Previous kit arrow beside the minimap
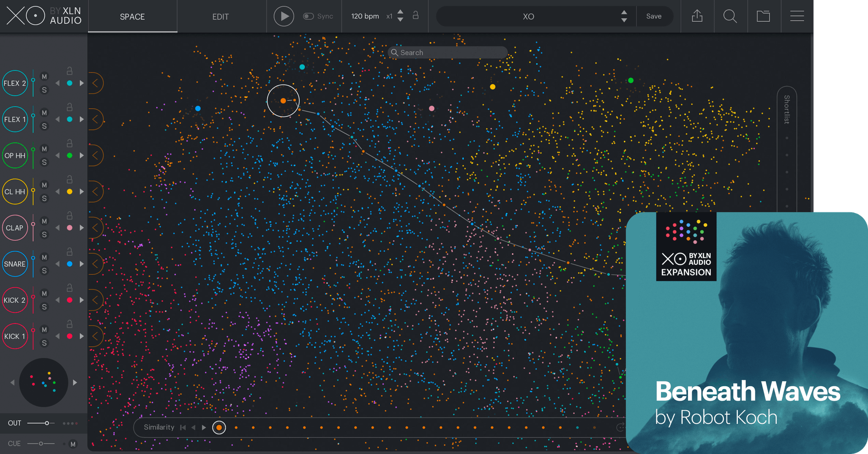This screenshot has height=454, width=868. coord(12,383)
